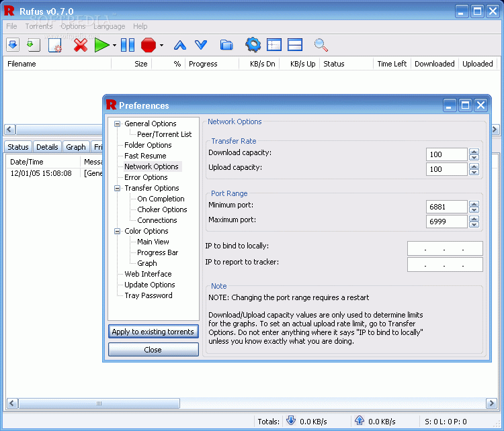Viewport: 504px width, 431px height.
Task: Click the move torrent down arrow icon
Action: [x=201, y=44]
